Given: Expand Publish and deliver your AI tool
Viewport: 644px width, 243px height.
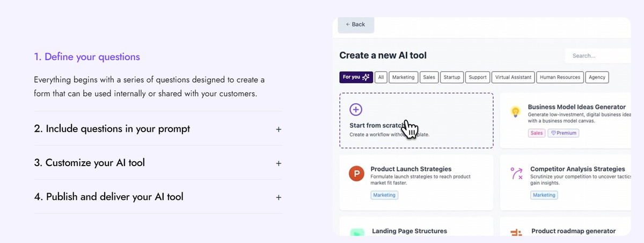Looking at the screenshot, I should pos(157,197).
